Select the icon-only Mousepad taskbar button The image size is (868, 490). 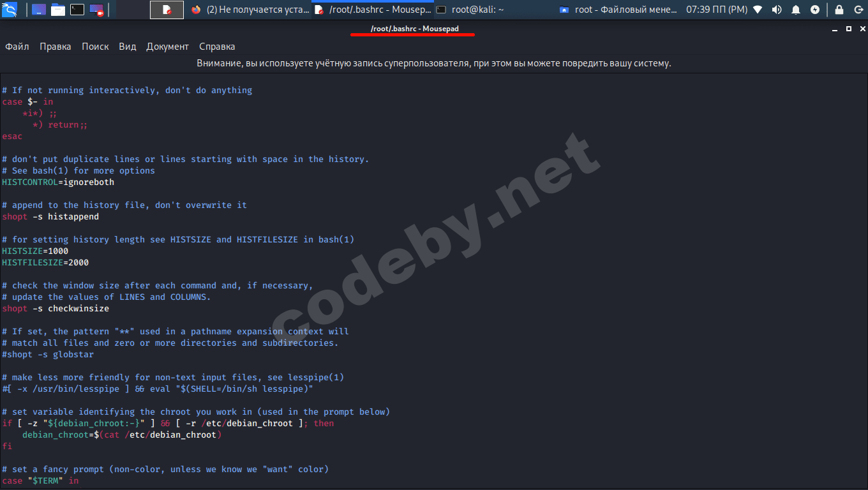click(x=167, y=10)
